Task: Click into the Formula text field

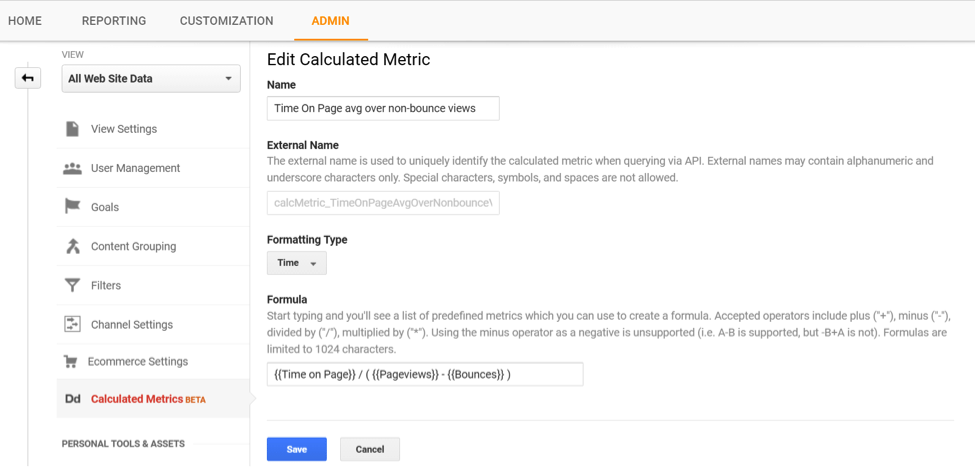Action: click(x=425, y=374)
